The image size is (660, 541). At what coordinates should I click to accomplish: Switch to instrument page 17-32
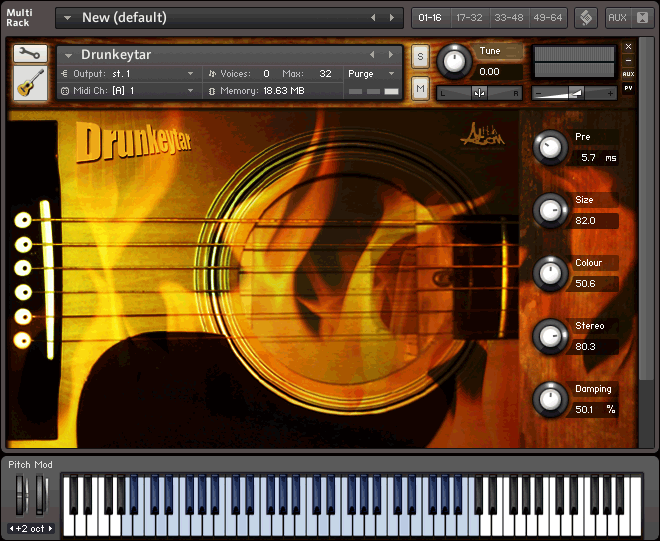469,18
